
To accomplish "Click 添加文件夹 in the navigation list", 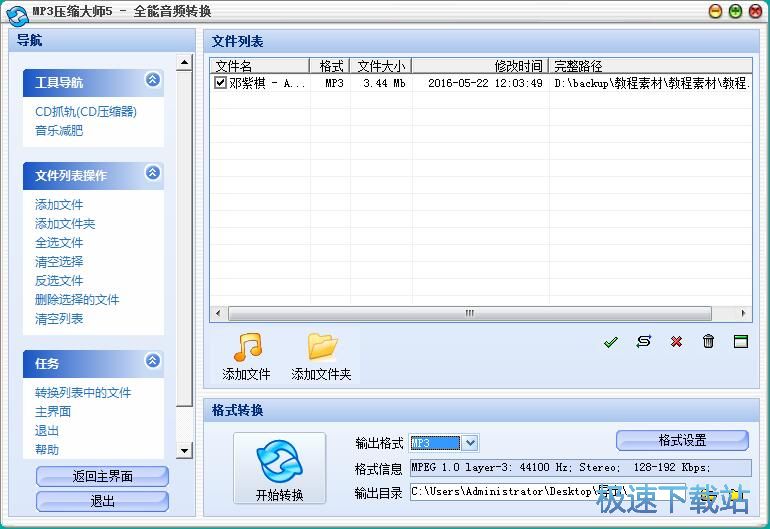I will [65, 223].
